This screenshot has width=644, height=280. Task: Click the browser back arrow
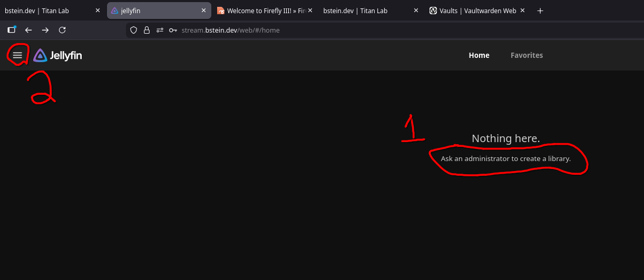coord(28,30)
